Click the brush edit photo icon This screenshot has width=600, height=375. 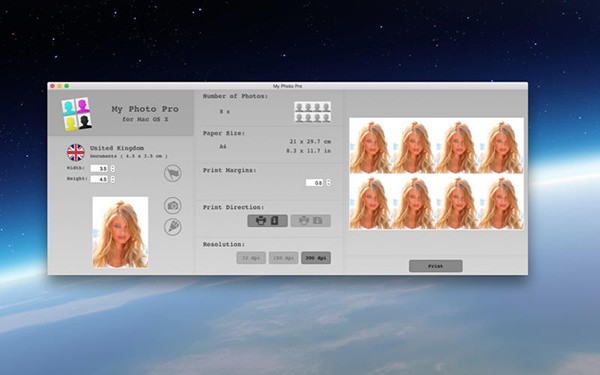(x=173, y=227)
